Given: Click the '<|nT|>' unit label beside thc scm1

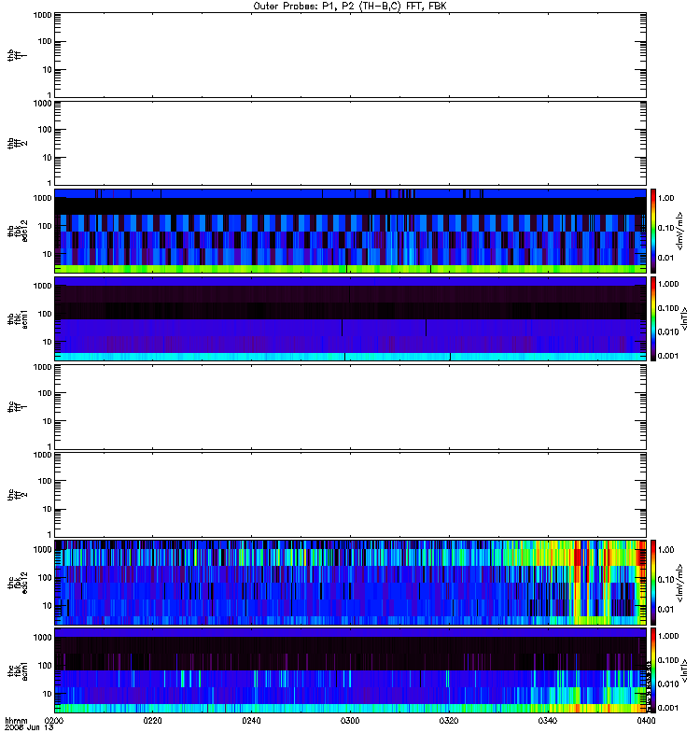Looking at the screenshot, I should pos(684,670).
